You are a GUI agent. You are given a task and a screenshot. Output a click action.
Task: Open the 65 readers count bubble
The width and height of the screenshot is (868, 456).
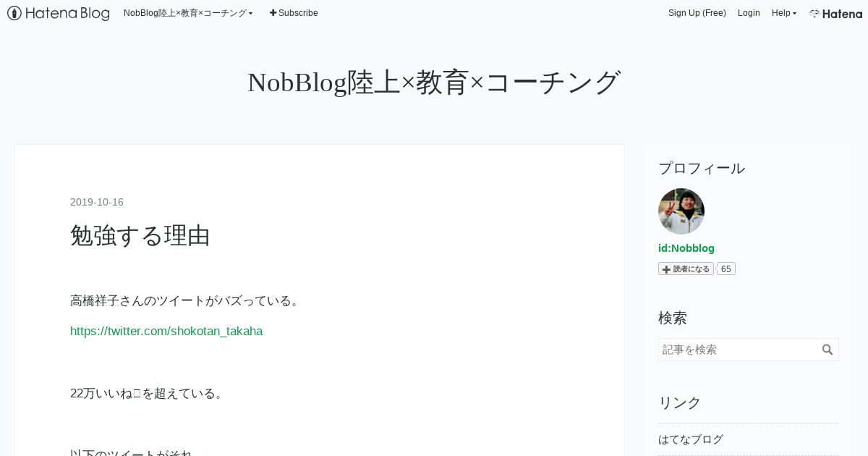pyautogui.click(x=726, y=269)
